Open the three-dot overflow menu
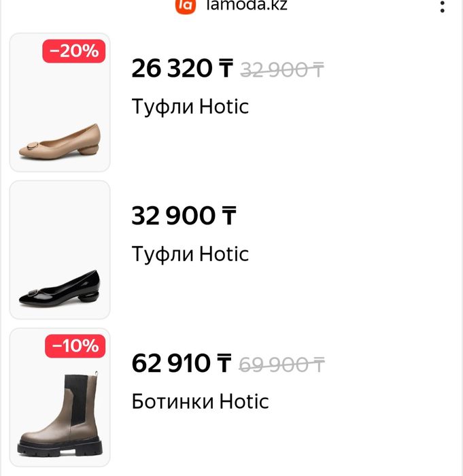 (443, 7)
